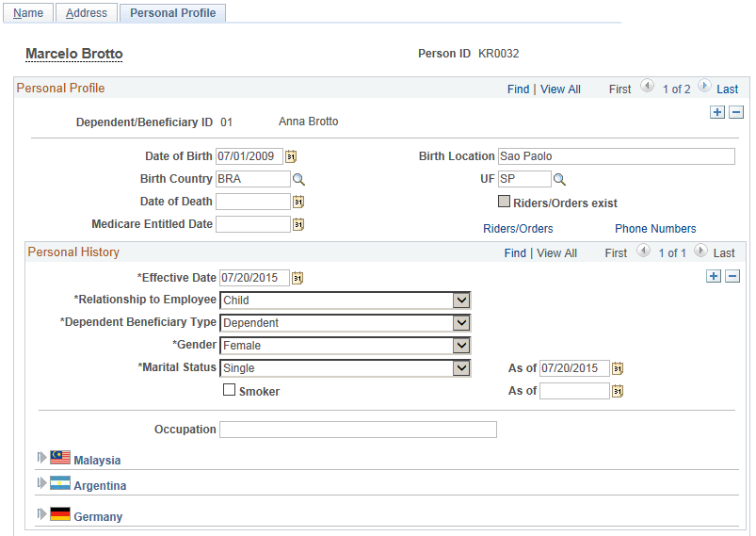Open the Phone Numbers link
The width and height of the screenshot is (756, 536).
[x=655, y=229]
